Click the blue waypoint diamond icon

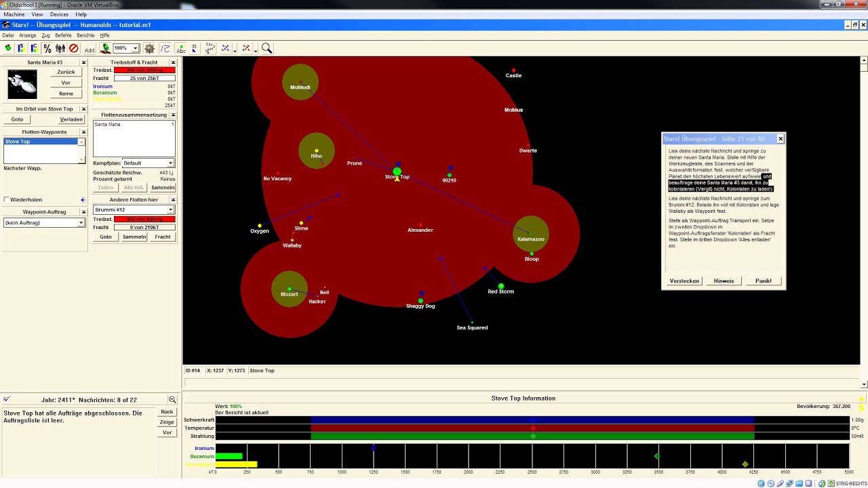click(83, 200)
